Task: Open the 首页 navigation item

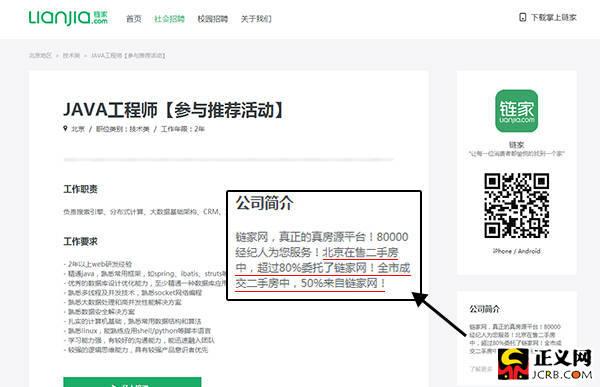Action: pos(134,19)
